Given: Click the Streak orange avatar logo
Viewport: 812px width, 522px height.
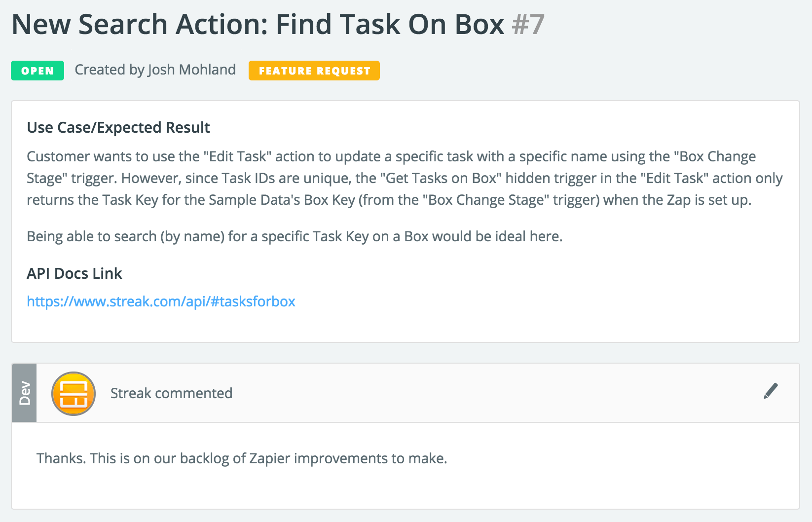Looking at the screenshot, I should (74, 393).
